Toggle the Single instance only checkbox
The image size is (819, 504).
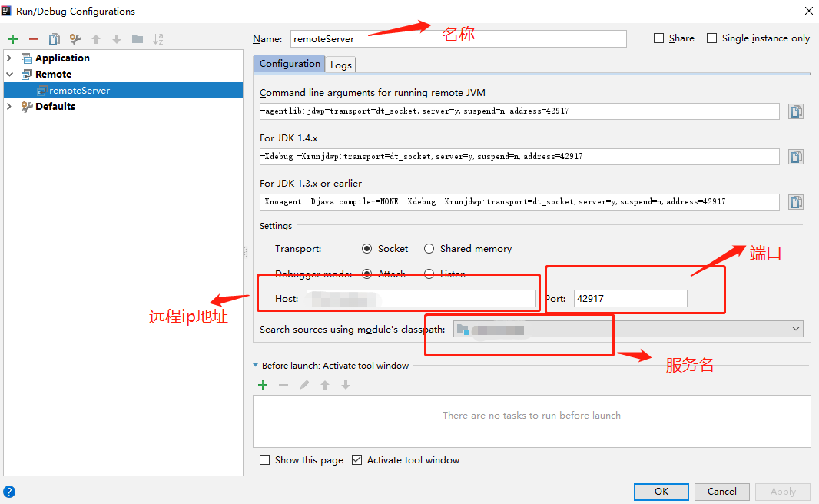(x=712, y=38)
